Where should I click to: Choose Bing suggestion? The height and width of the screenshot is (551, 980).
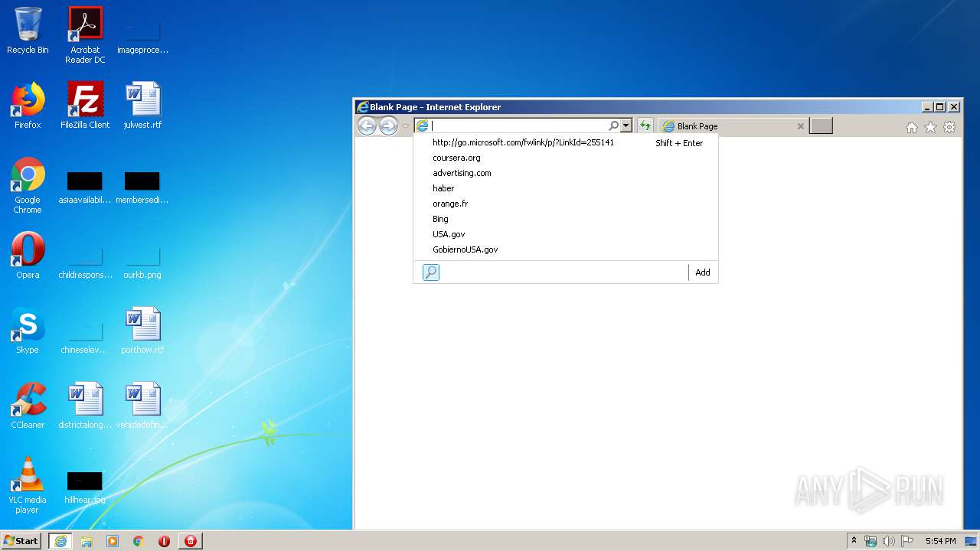pos(566,219)
